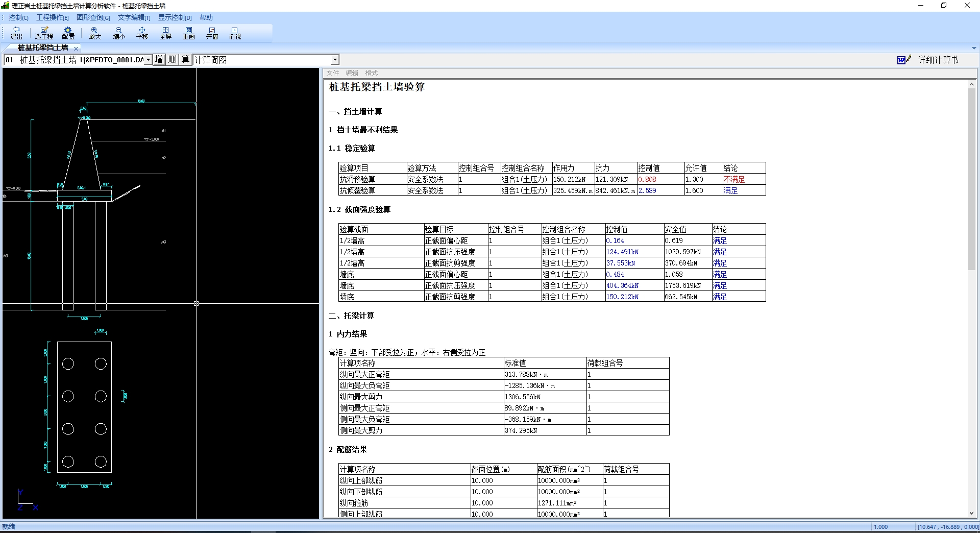Collapse the panel via top-right arrow
The image size is (980, 533).
(974, 48)
